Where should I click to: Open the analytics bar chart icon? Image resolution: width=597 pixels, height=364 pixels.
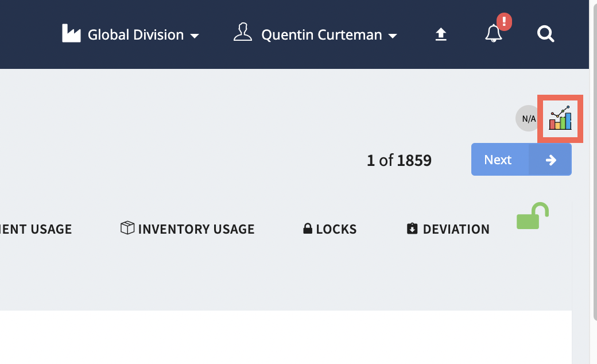(x=560, y=118)
